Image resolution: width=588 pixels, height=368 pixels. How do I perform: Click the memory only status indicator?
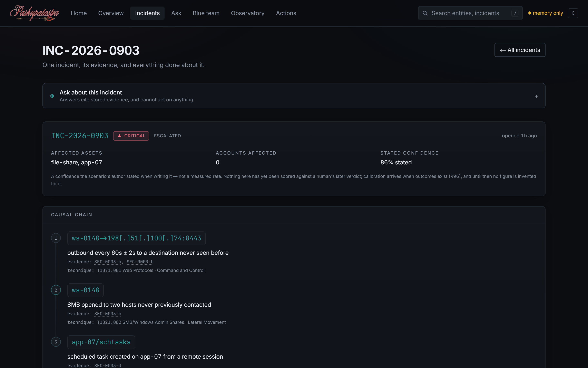pyautogui.click(x=545, y=13)
